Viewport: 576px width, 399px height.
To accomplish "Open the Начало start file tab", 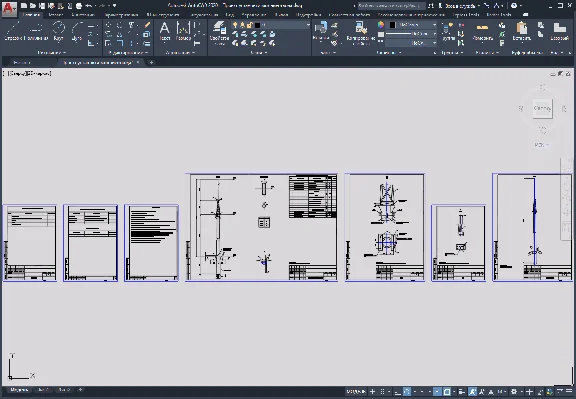I will point(22,62).
